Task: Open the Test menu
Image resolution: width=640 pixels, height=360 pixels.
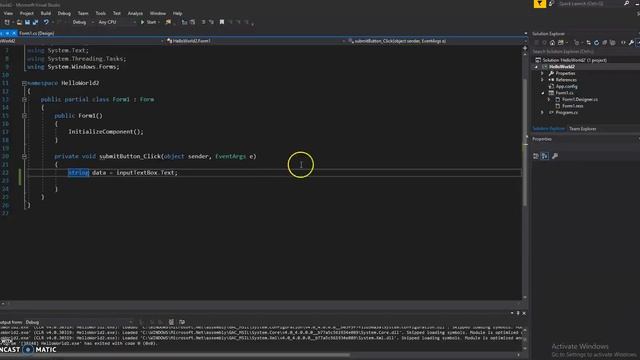Action: (117, 13)
